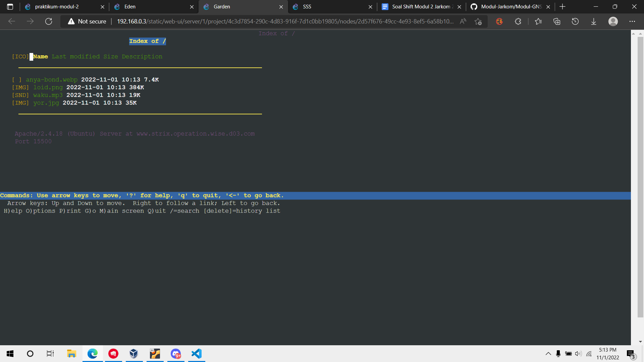Click the browser profile avatar
Screen dimensions: 644x362
point(613,21)
